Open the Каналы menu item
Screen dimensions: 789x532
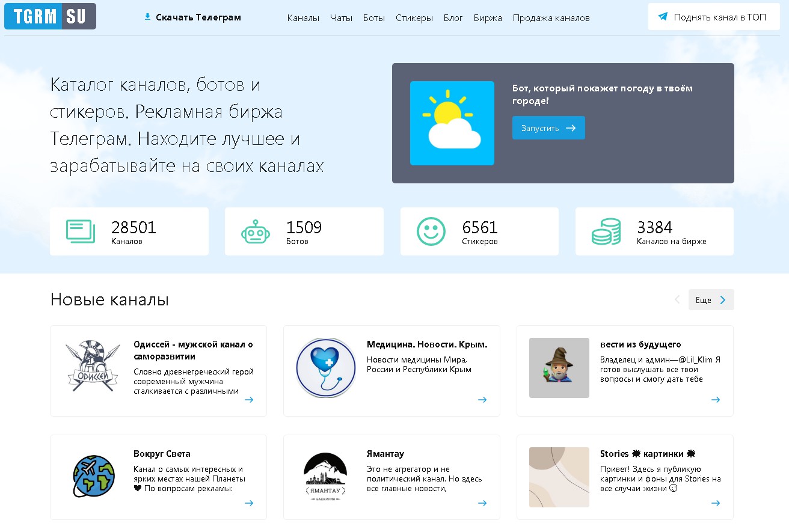click(x=303, y=18)
